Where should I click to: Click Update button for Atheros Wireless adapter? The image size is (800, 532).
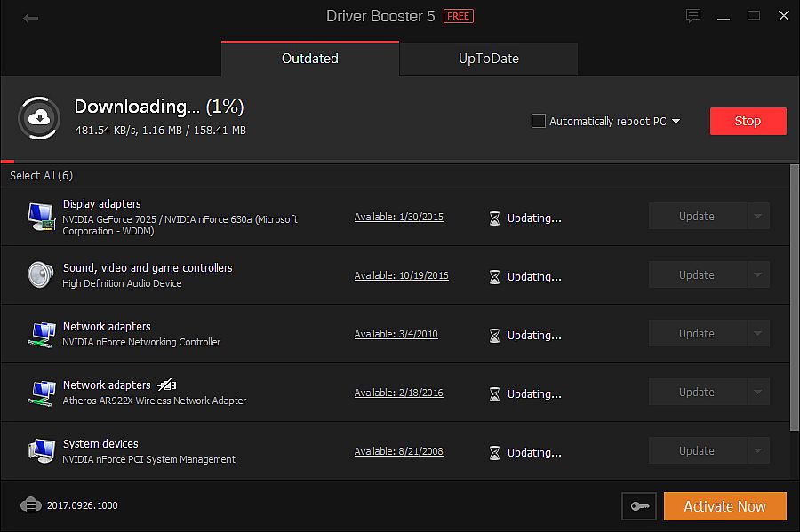click(x=698, y=392)
